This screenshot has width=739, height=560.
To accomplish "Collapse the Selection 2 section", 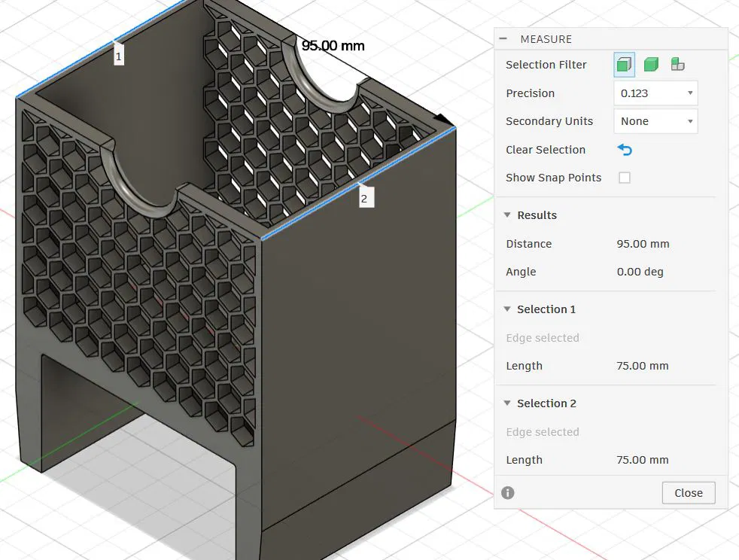I will tap(507, 403).
